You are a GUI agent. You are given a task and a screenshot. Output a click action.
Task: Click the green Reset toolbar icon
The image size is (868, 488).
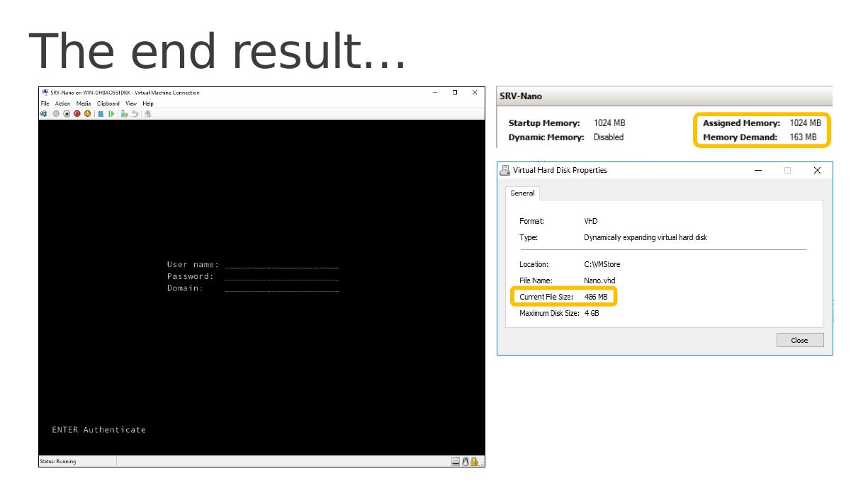[x=111, y=113]
